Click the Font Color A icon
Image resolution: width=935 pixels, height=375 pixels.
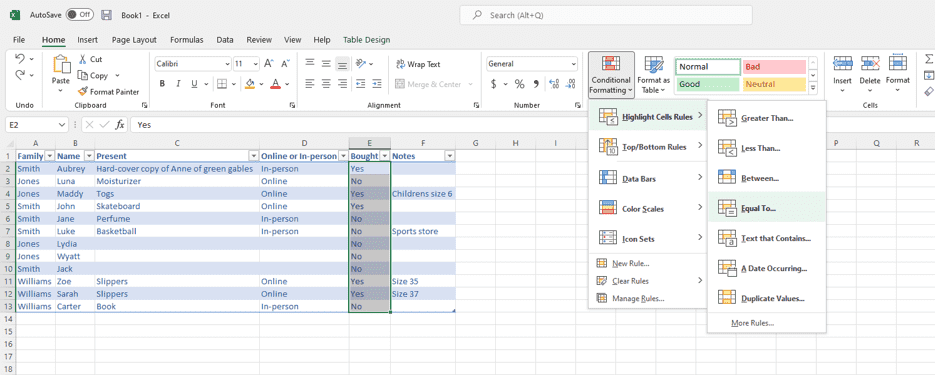coord(275,84)
